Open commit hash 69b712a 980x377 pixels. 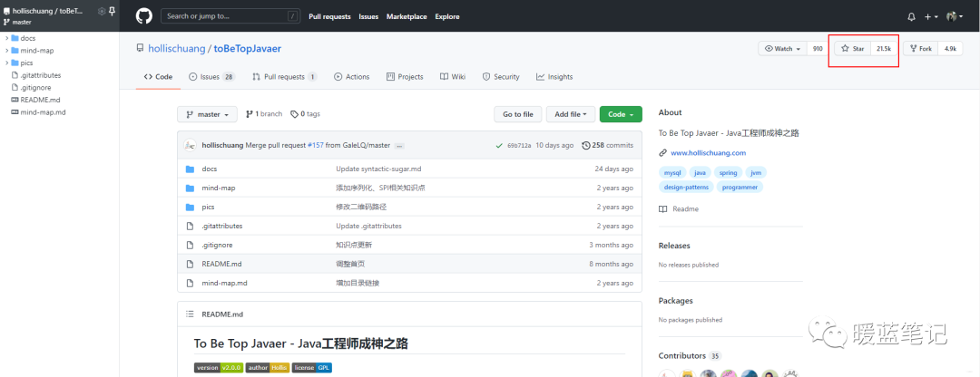pyautogui.click(x=519, y=145)
